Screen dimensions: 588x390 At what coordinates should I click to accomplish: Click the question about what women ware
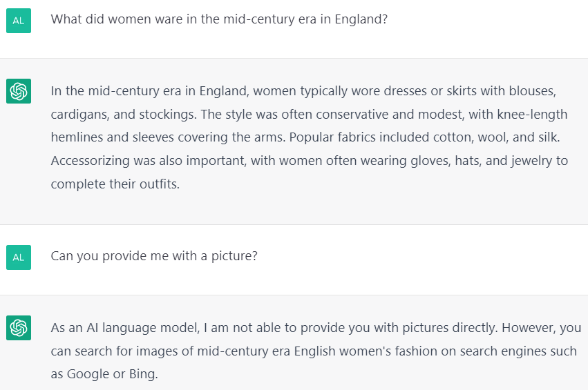(219, 19)
